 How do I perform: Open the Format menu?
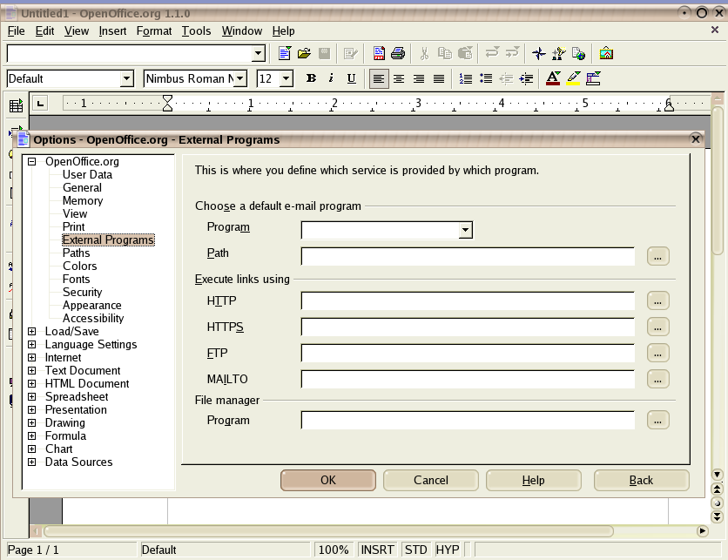coord(154,31)
